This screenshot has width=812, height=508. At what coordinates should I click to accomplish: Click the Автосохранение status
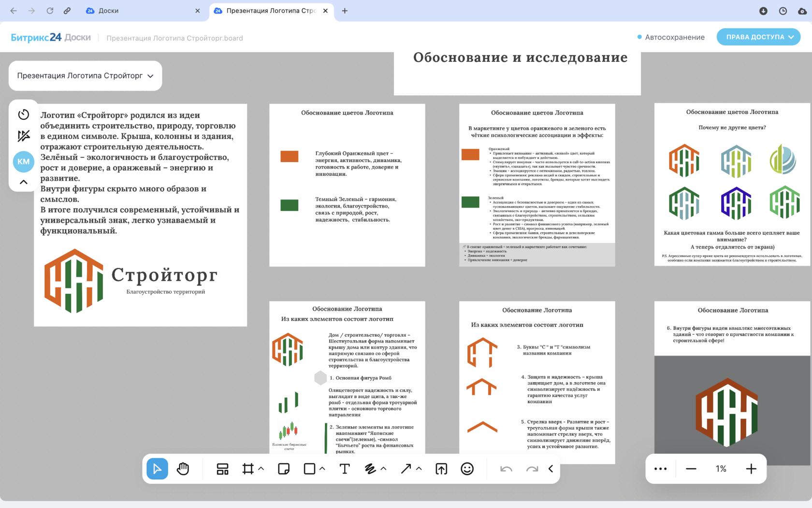[671, 37]
